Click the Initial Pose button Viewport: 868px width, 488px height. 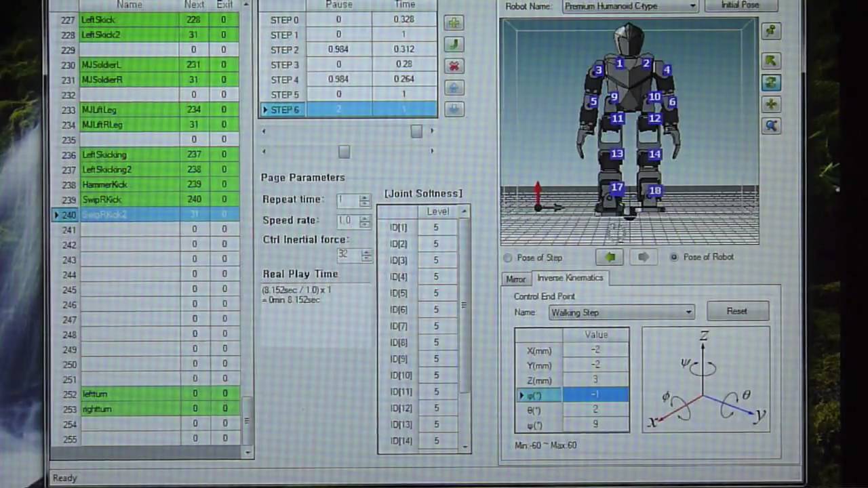coord(741,5)
